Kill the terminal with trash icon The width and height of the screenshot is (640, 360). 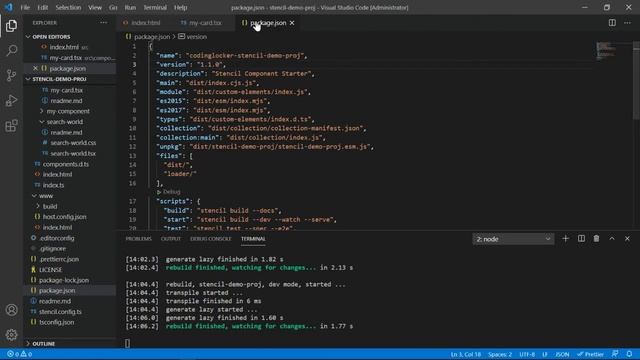pos(596,238)
